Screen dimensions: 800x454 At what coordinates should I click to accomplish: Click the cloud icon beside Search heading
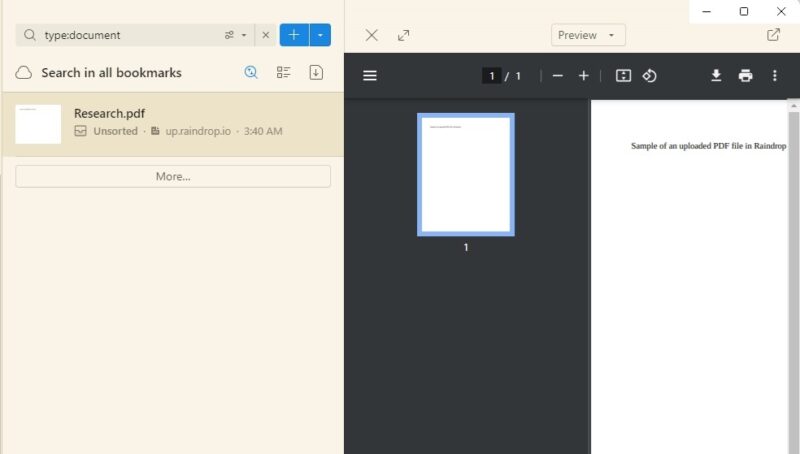(23, 72)
